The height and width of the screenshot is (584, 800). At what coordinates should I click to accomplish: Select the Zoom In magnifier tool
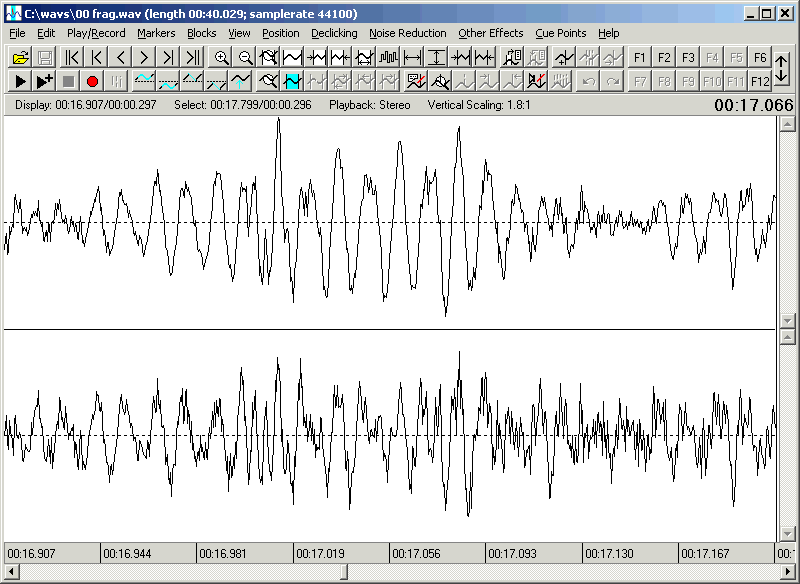click(222, 58)
